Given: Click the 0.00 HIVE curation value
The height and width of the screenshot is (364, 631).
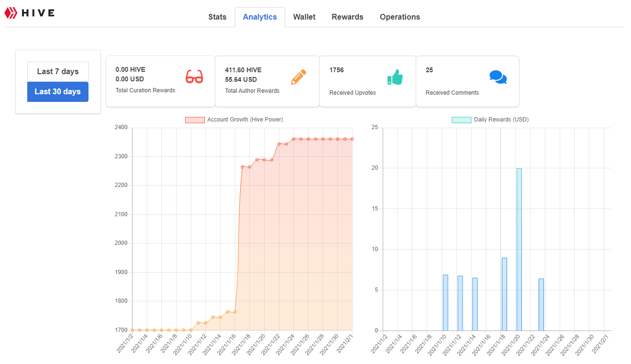Looking at the screenshot, I should 130,70.
